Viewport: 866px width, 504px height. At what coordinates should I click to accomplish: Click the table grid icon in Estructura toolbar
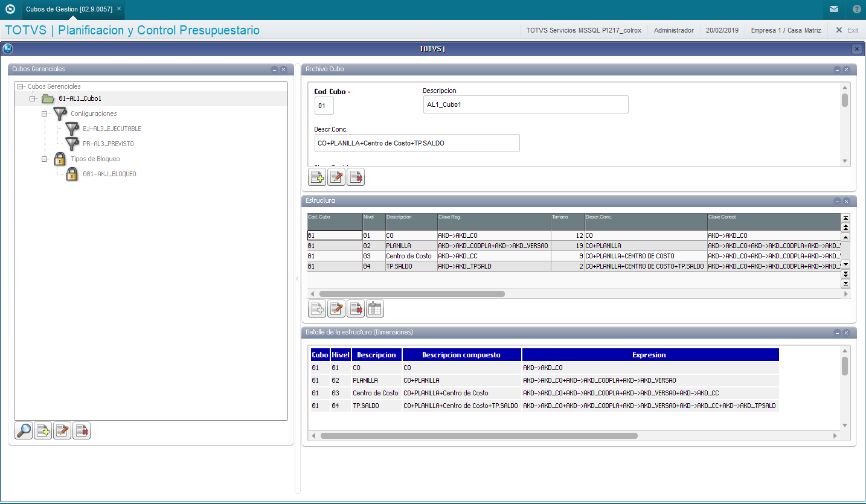coord(375,309)
